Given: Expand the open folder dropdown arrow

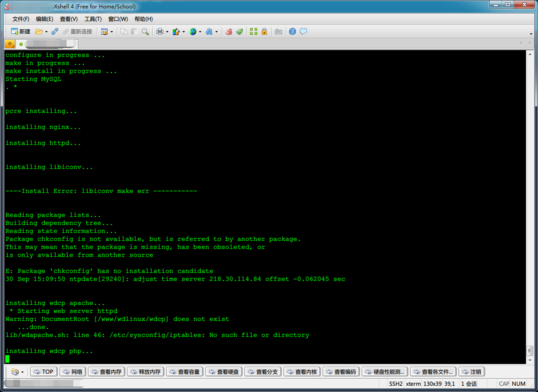Looking at the screenshot, I should click(46, 32).
